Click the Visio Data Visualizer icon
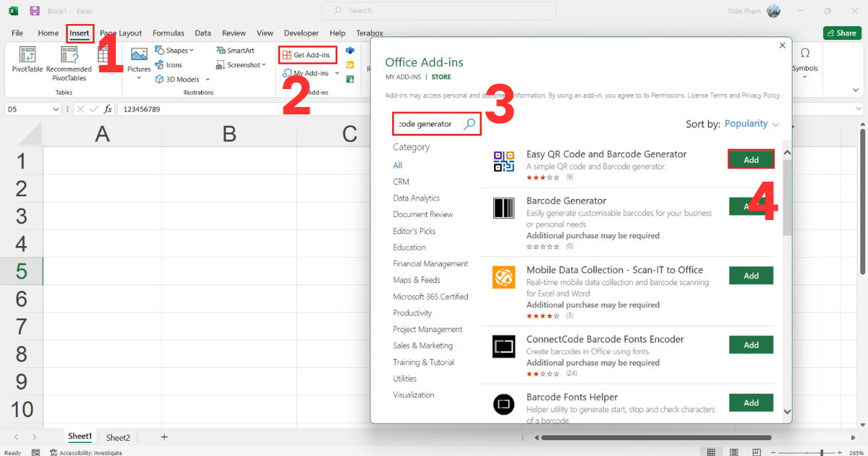Image resolution: width=868 pixels, height=456 pixels. click(x=350, y=49)
